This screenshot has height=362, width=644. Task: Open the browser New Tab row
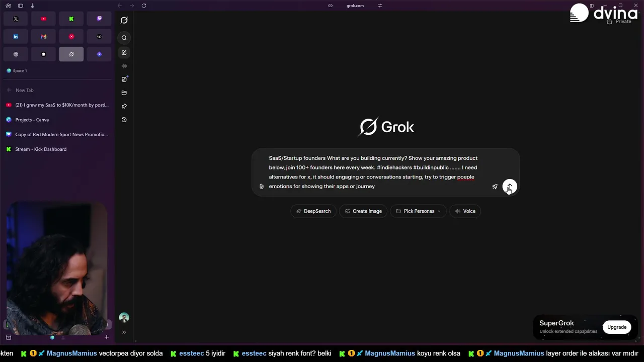tap(57, 90)
